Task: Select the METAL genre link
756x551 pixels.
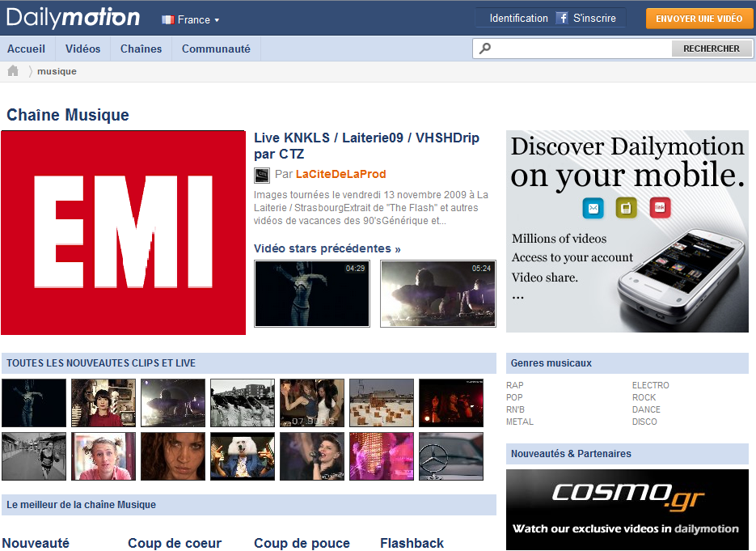Action: [x=520, y=422]
